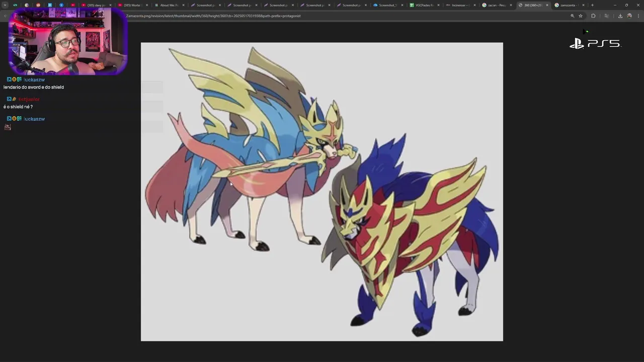
Task: Switch to the pinned Reddit tab
Action: (x=38, y=5)
